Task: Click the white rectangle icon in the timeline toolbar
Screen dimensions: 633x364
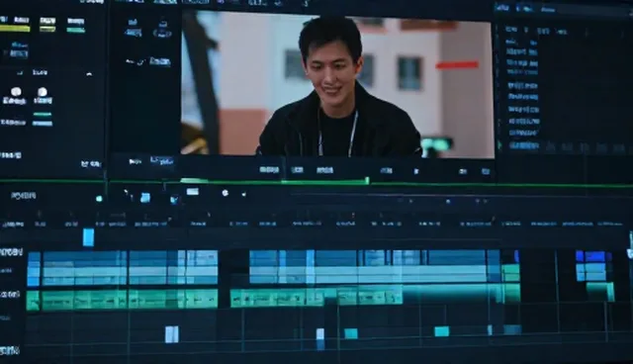Action: (193, 192)
